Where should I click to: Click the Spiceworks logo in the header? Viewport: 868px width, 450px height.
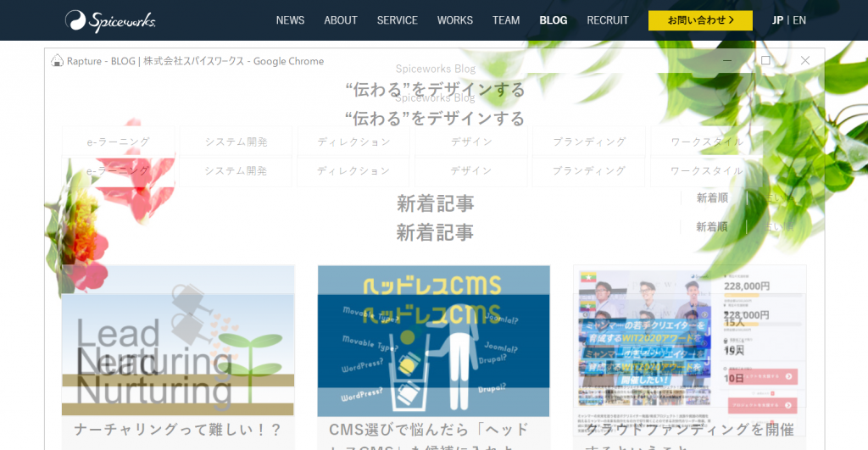point(110,21)
